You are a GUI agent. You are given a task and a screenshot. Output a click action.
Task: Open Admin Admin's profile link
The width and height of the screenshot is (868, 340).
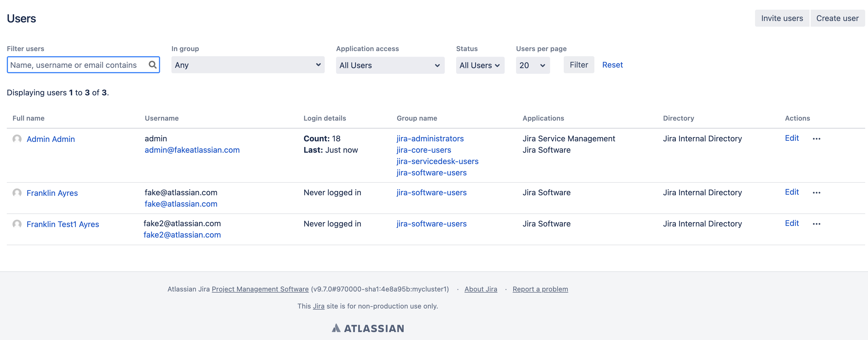[51, 139]
